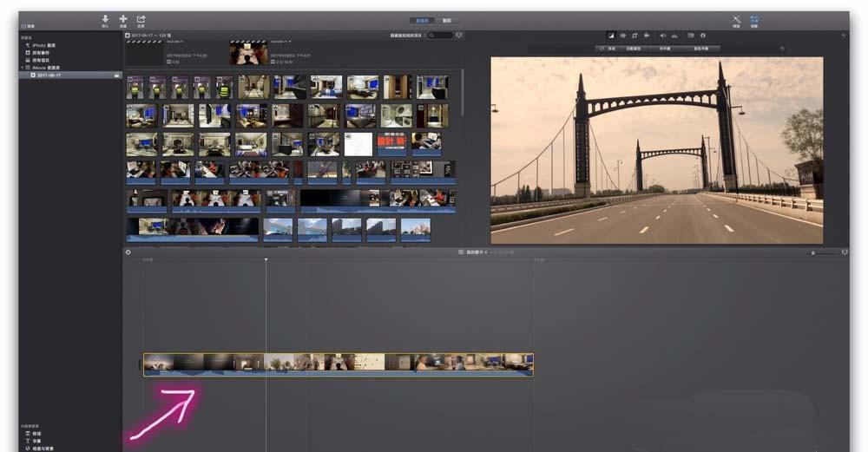The width and height of the screenshot is (868, 452).
Task: Open the color correction palette tool
Action: pos(623,36)
